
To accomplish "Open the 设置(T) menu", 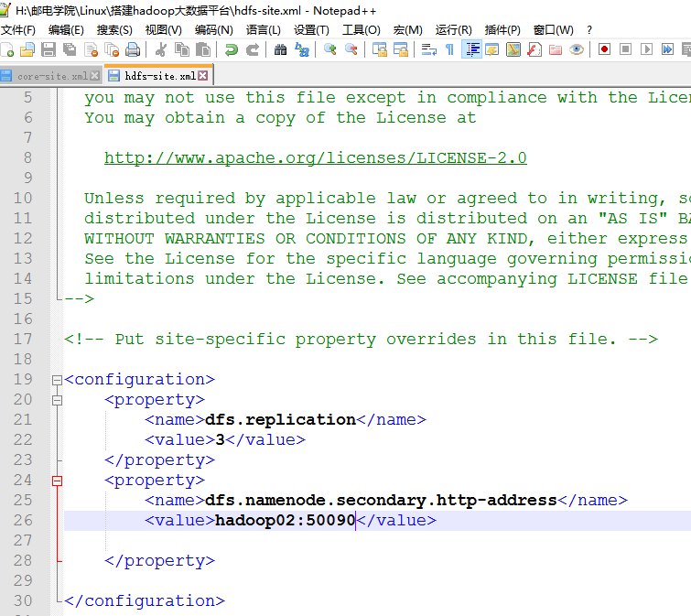I will tap(311, 30).
